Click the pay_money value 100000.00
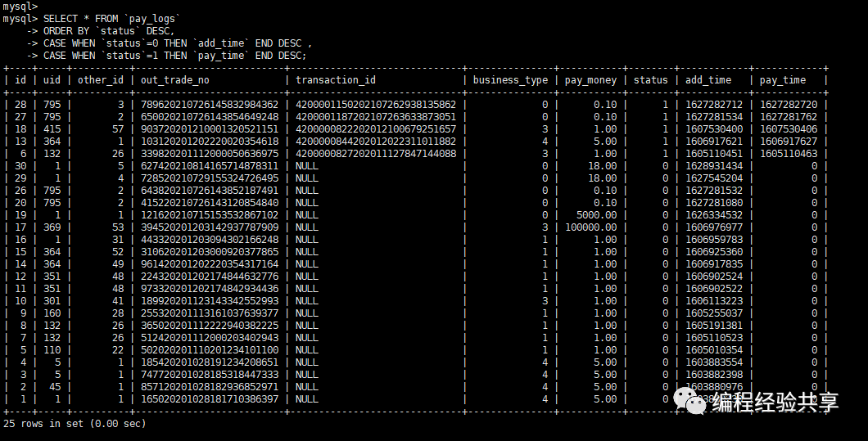This screenshot has width=868, height=441. point(590,227)
